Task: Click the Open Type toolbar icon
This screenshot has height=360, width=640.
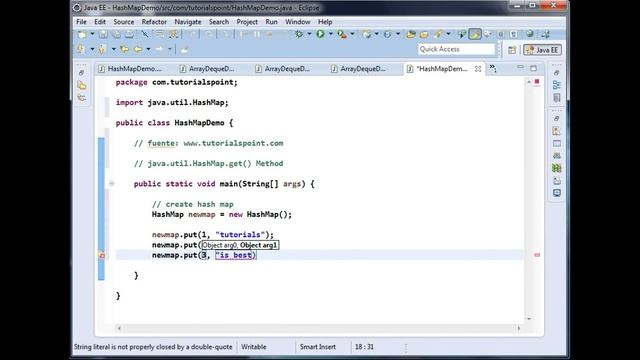Action: (x=411, y=35)
